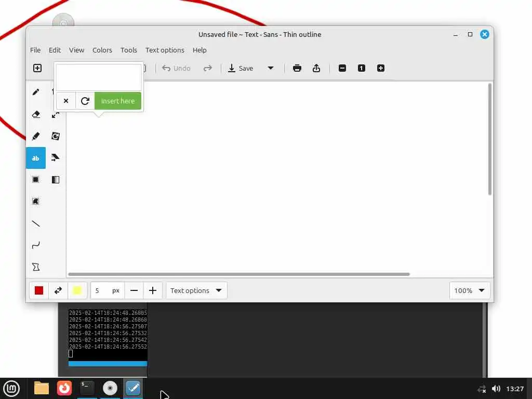
Task: Select the Line tool
Action: tap(36, 223)
